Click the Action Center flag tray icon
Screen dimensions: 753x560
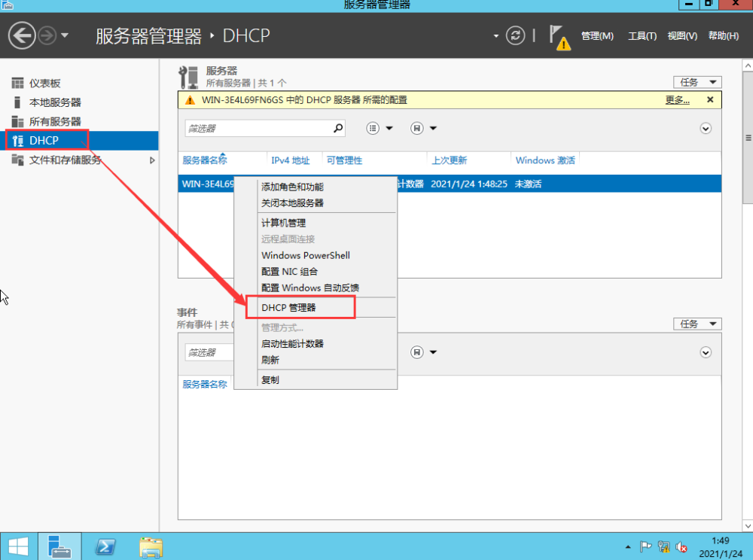[x=645, y=546]
